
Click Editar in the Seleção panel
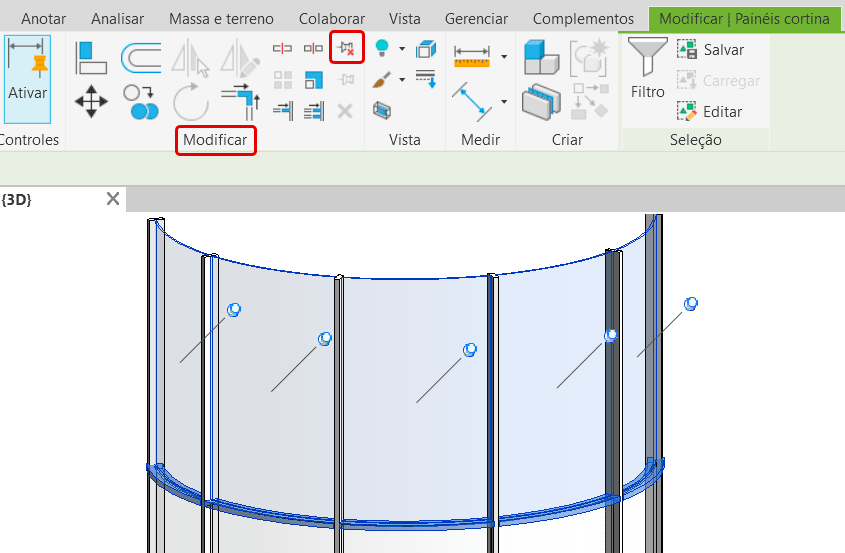tap(711, 111)
